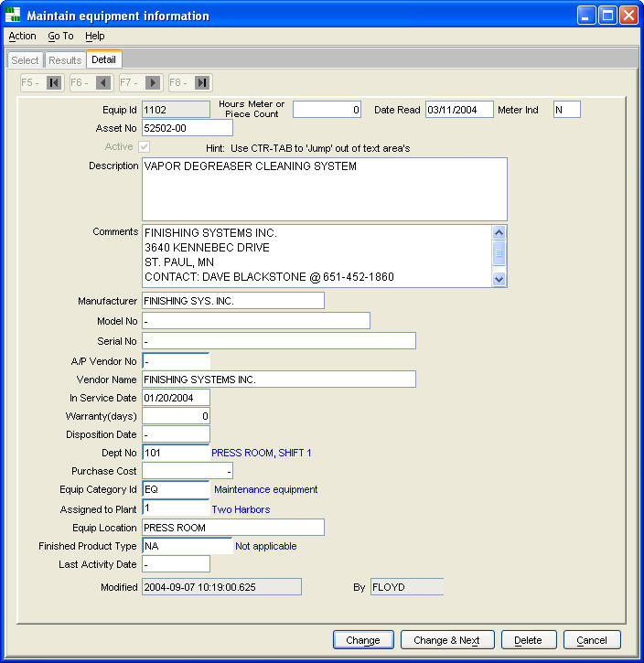Click the Equip Category Id field

tap(176, 489)
